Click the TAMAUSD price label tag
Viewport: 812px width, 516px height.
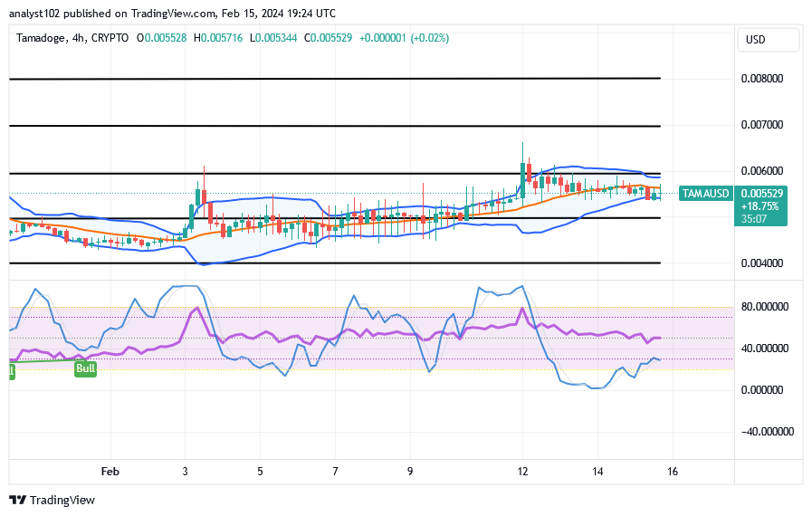pyautogui.click(x=705, y=193)
